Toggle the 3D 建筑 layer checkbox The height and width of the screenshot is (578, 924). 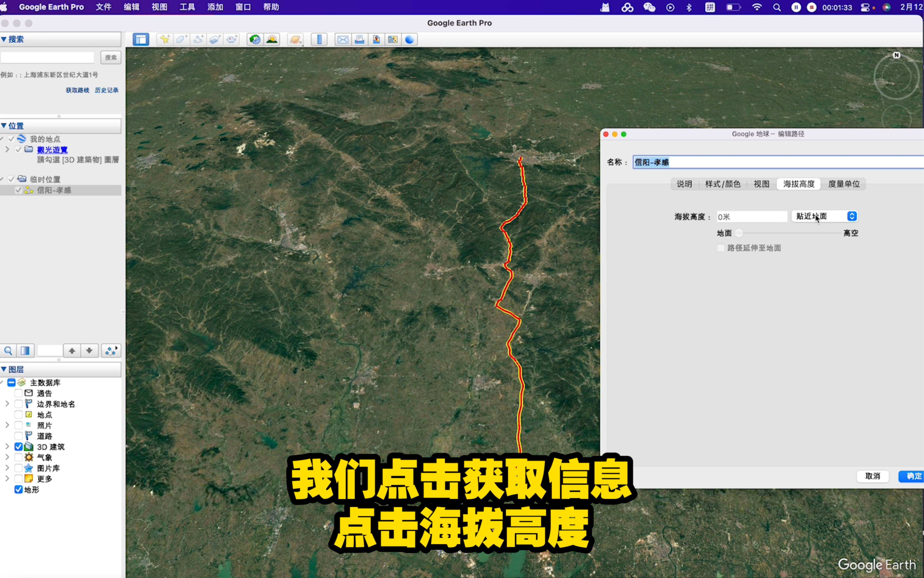click(x=18, y=446)
